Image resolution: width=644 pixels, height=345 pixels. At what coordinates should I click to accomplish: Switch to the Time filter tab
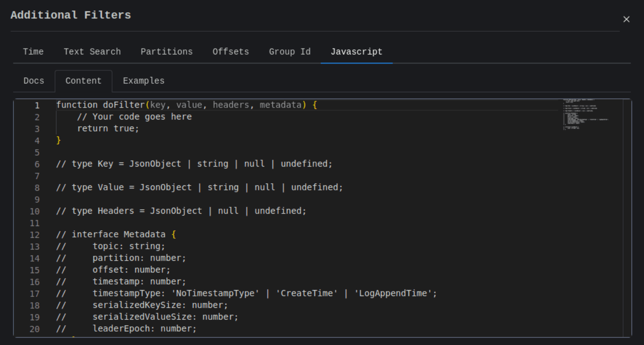point(33,52)
